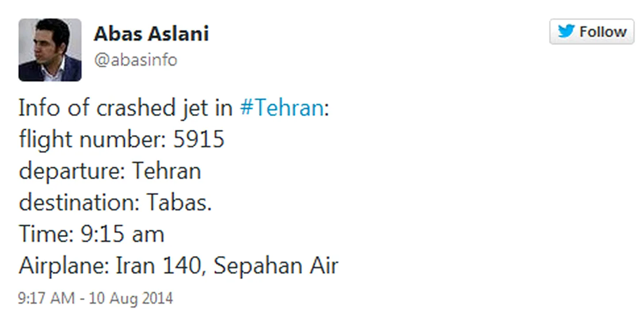
Task: Click the @abasinfo handle
Action: (x=136, y=60)
